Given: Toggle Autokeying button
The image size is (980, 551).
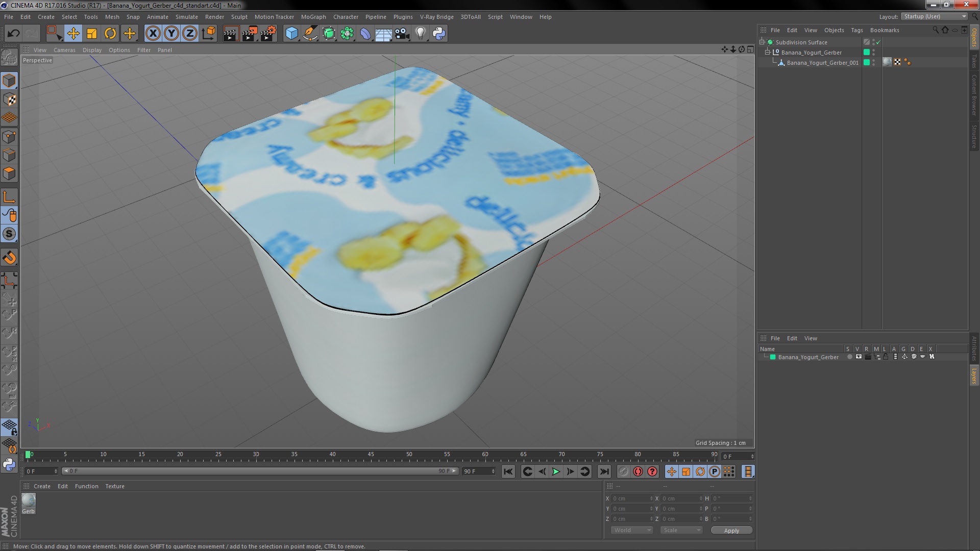Looking at the screenshot, I should 638,472.
